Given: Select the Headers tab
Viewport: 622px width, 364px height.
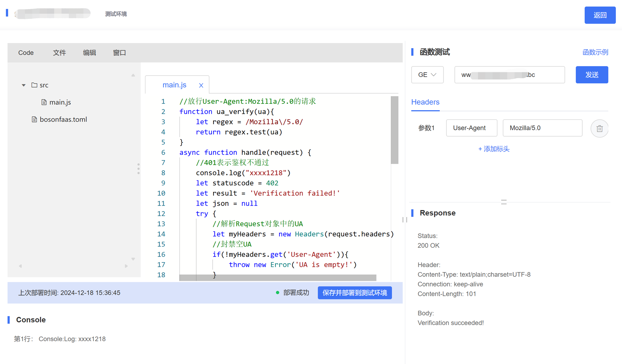Looking at the screenshot, I should pos(425,102).
